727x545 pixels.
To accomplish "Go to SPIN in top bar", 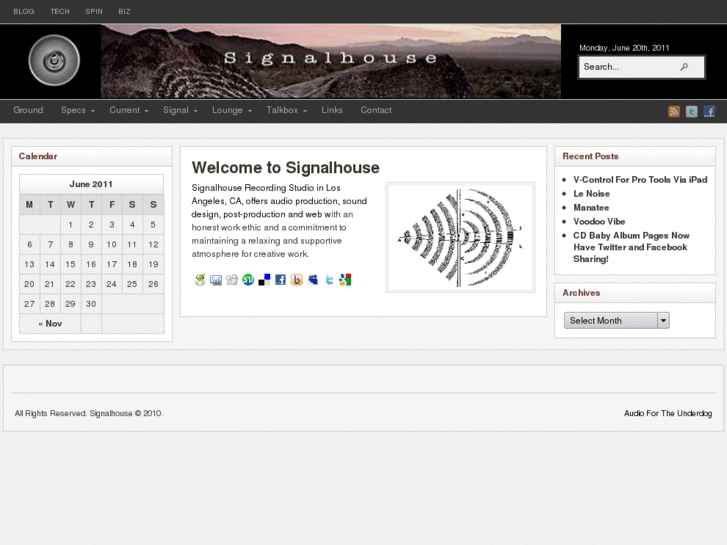I will [94, 12].
